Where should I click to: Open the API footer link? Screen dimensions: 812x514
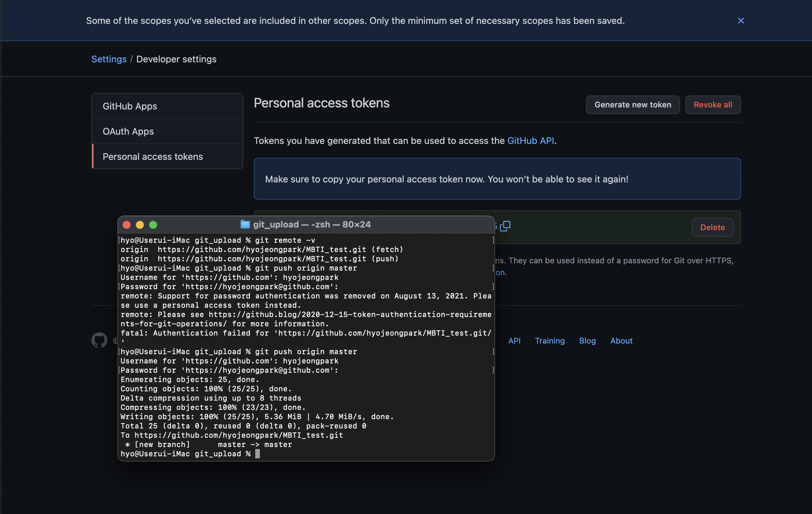pos(514,341)
